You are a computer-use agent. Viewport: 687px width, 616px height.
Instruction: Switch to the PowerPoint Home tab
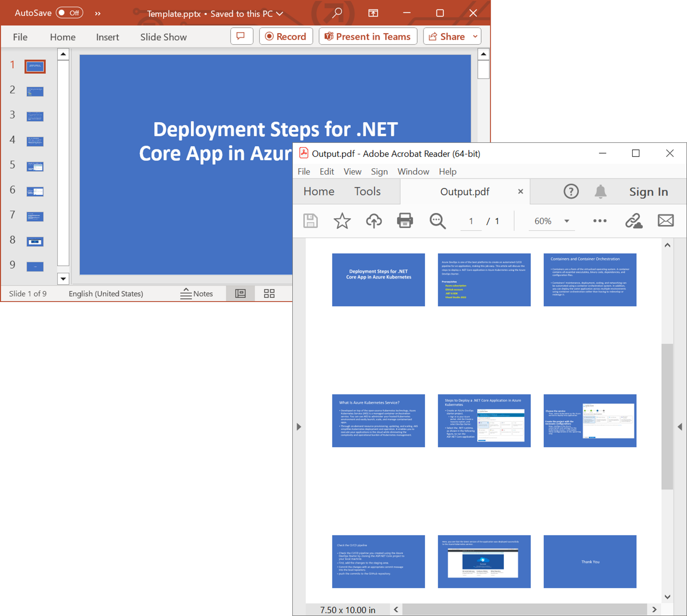click(x=62, y=37)
